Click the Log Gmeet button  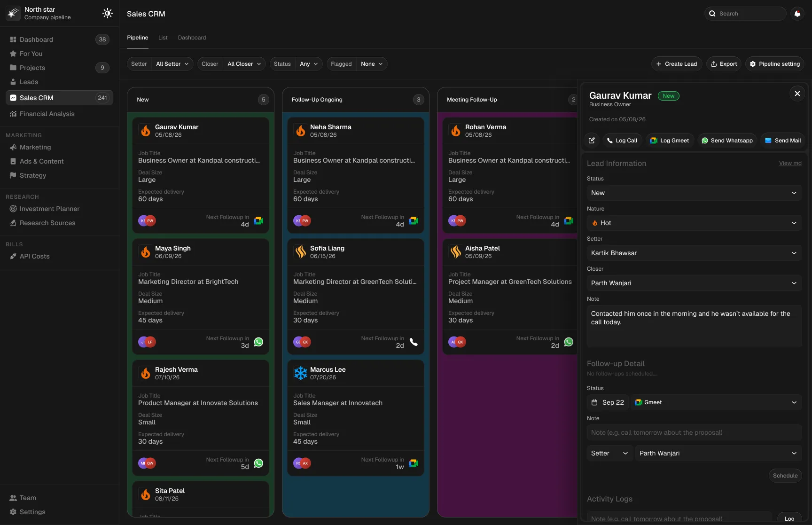click(x=670, y=141)
